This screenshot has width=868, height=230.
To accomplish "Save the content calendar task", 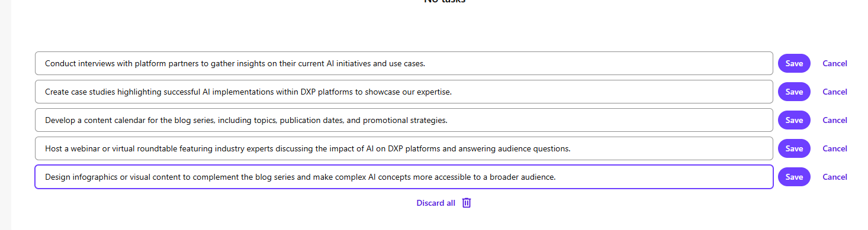I will [794, 120].
